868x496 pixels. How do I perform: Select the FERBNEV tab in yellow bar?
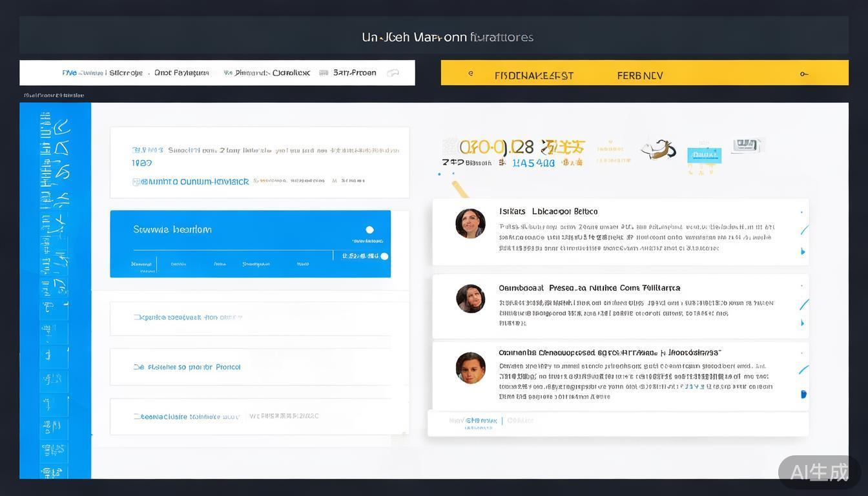[x=639, y=76]
